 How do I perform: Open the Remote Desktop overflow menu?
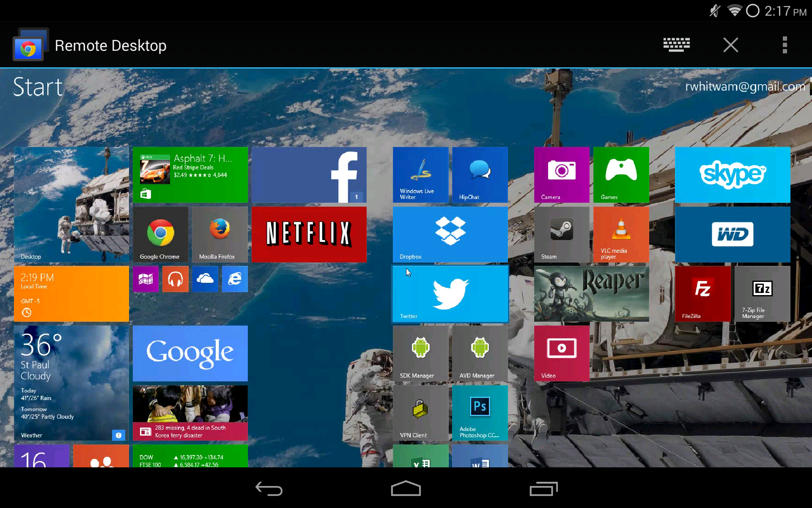click(x=785, y=45)
